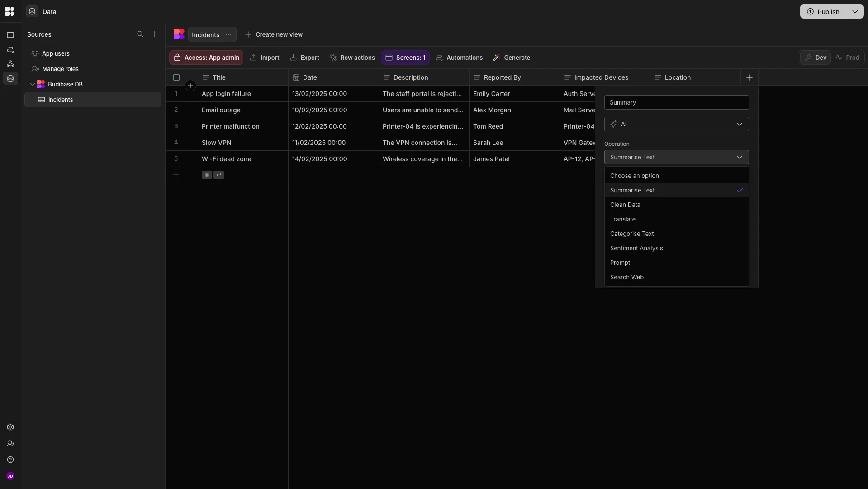Open help question mark icon
This screenshot has width=868, height=489.
[x=10, y=460]
